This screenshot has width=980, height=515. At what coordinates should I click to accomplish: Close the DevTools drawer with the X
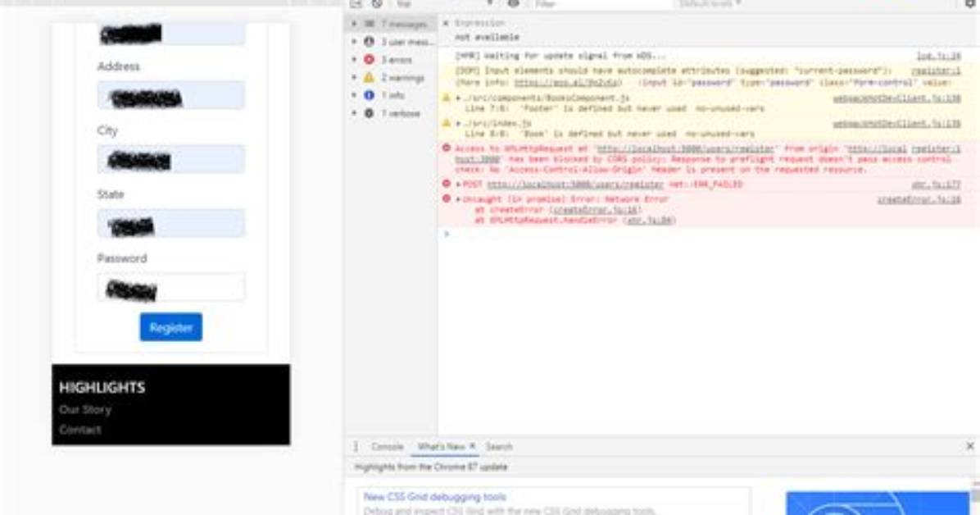pyautogui.click(x=970, y=446)
